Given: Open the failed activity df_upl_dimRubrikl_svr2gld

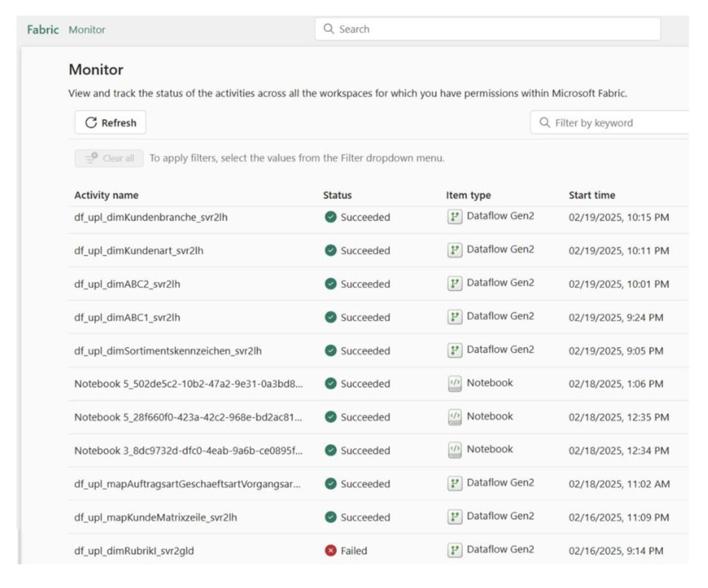Looking at the screenshot, I should (134, 551).
